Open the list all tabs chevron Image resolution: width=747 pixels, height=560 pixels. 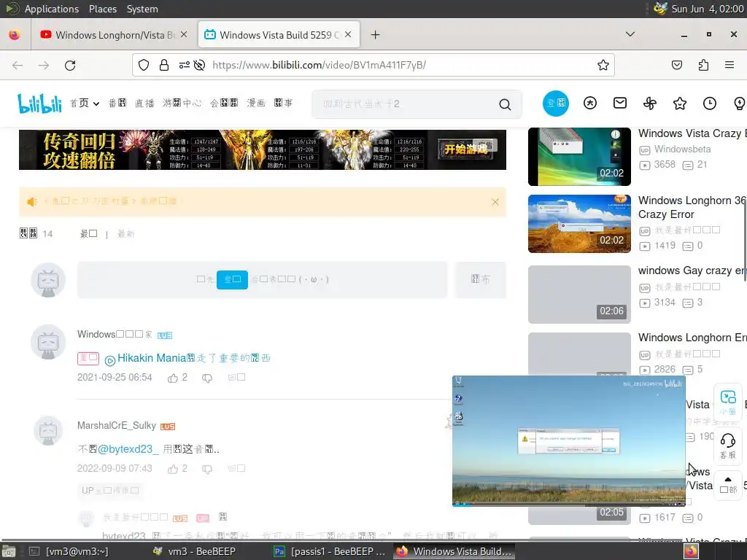(630, 34)
